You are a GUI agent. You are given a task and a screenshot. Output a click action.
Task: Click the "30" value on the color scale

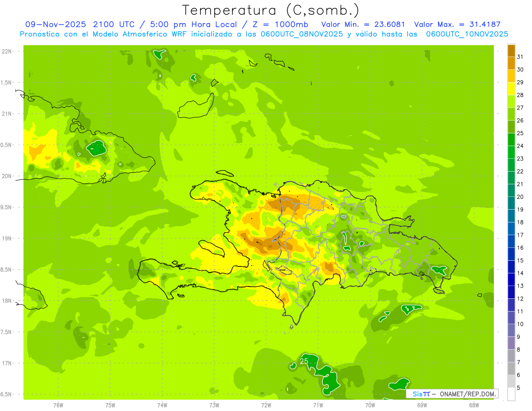[520, 70]
